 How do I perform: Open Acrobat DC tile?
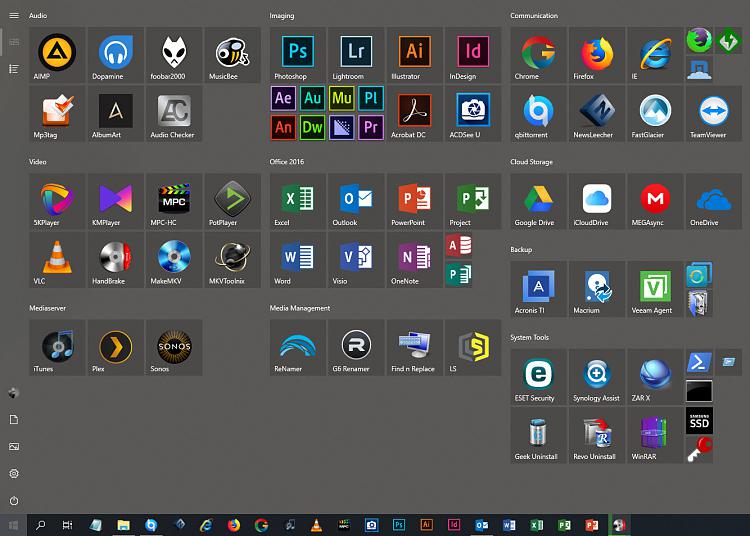[415, 114]
